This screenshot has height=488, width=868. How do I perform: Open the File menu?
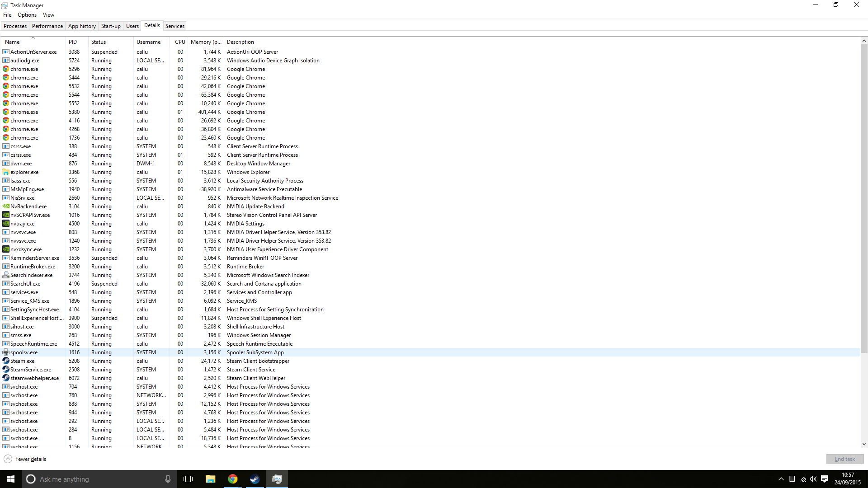click(7, 15)
